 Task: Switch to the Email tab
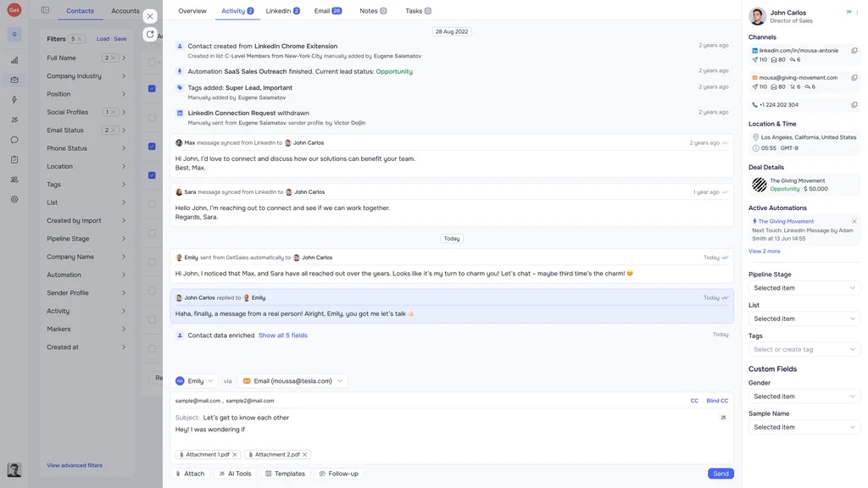pyautogui.click(x=328, y=10)
